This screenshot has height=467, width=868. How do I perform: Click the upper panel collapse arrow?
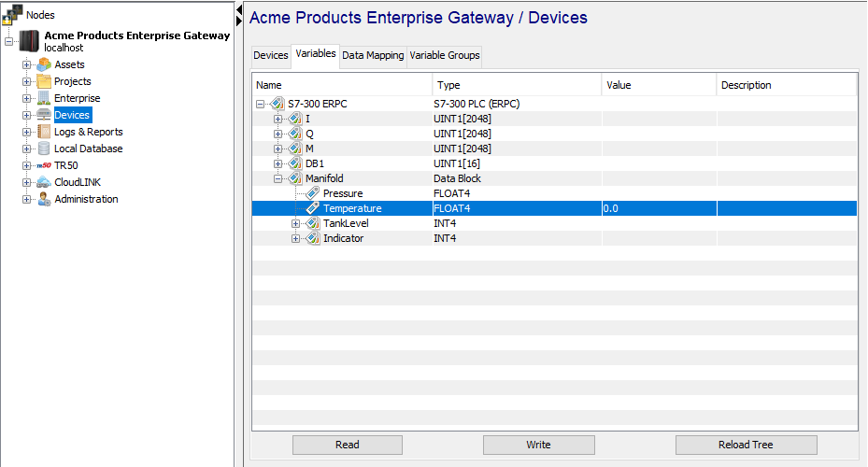coord(239,9)
